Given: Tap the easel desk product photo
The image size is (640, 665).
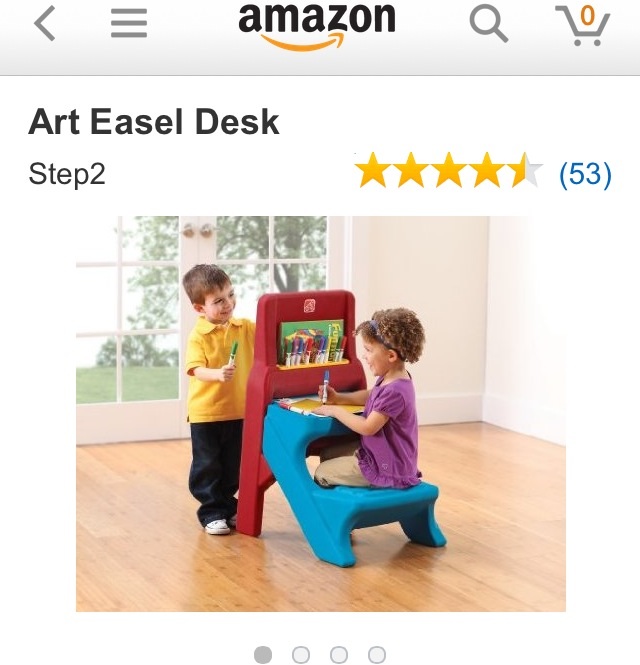Looking at the screenshot, I should click(321, 414).
